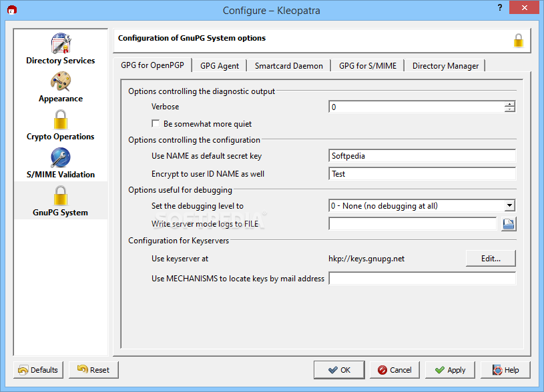Switch to the GPG for S/MIME tab
544x392 pixels.
click(x=367, y=66)
